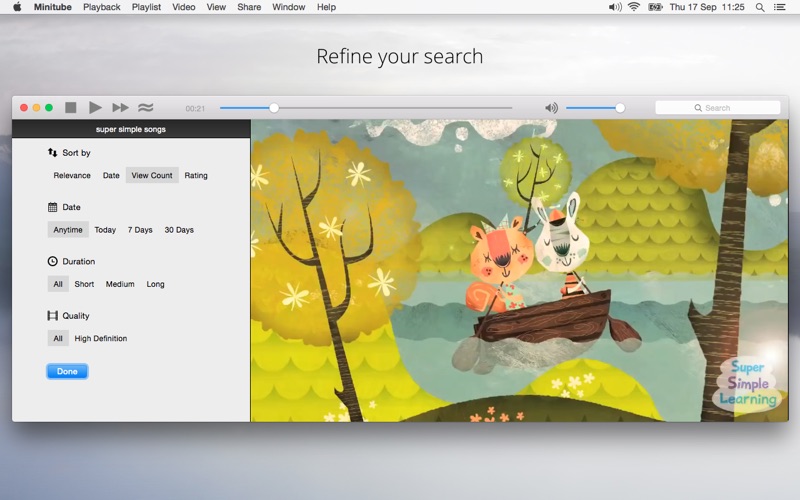Click the Duration clock icon
800x500 pixels.
[52, 261]
